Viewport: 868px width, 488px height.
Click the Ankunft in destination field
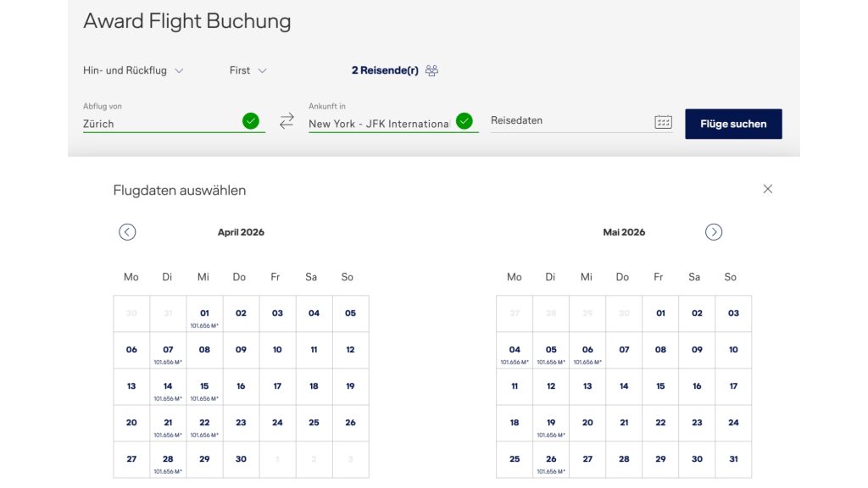(x=378, y=123)
